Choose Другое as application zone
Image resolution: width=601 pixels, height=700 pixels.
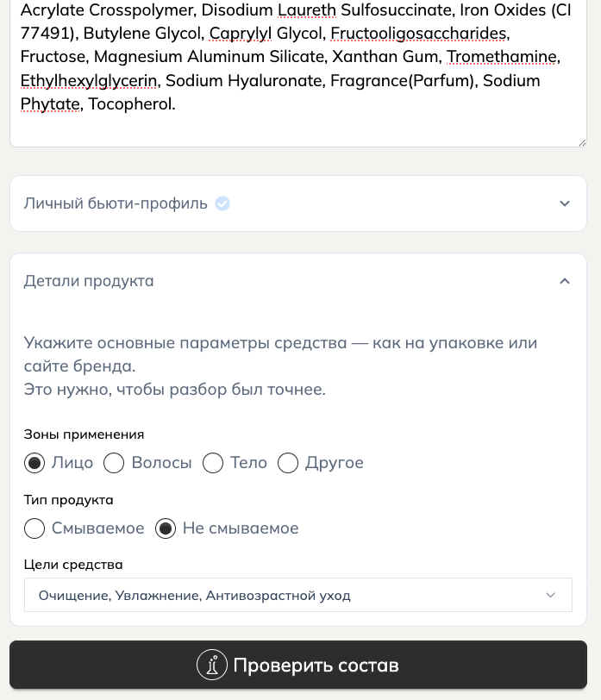click(x=288, y=463)
